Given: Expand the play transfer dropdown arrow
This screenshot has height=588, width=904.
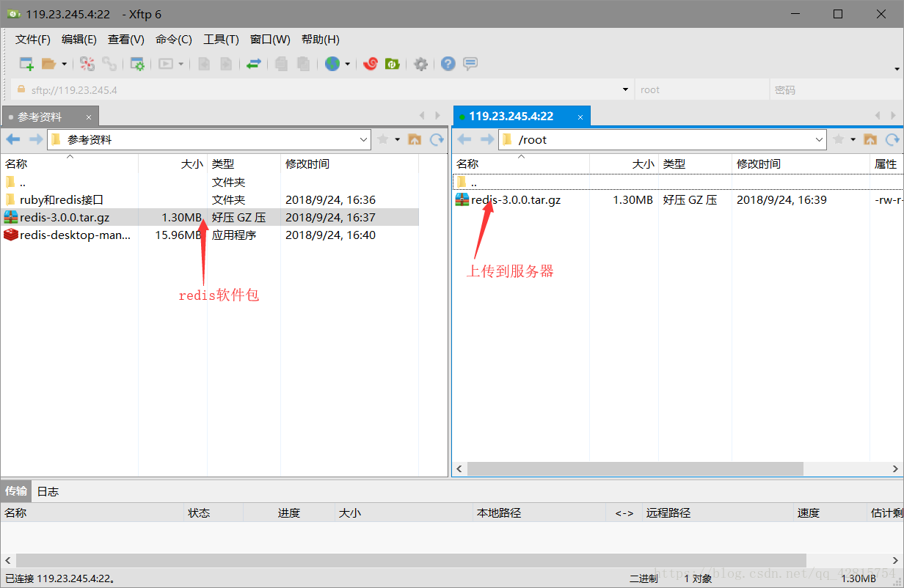Looking at the screenshot, I should 181,65.
